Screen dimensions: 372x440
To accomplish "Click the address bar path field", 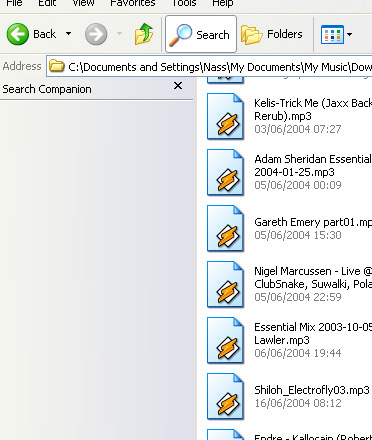I will pos(209,67).
